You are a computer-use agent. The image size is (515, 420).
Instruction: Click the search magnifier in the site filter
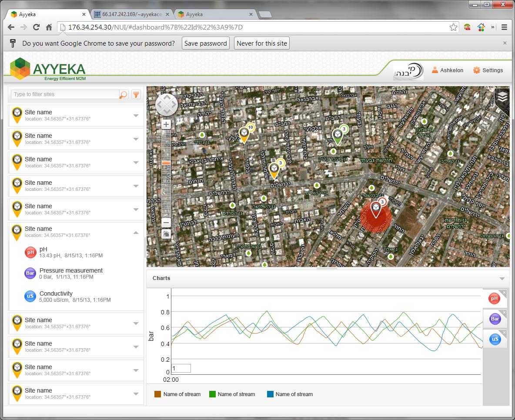(x=123, y=95)
